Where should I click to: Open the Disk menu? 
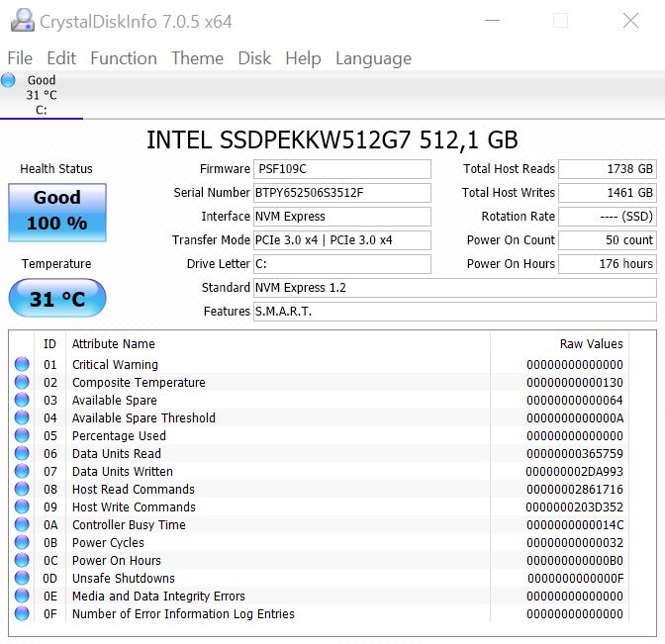(254, 58)
